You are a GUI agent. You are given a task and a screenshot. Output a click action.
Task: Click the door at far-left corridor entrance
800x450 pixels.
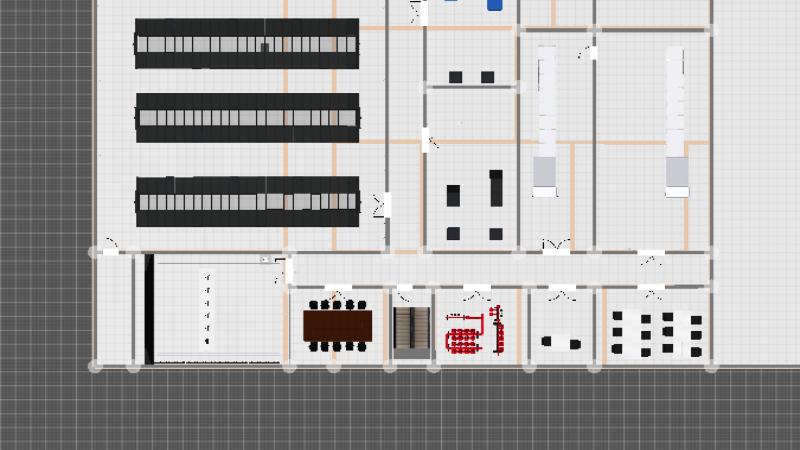click(x=111, y=246)
